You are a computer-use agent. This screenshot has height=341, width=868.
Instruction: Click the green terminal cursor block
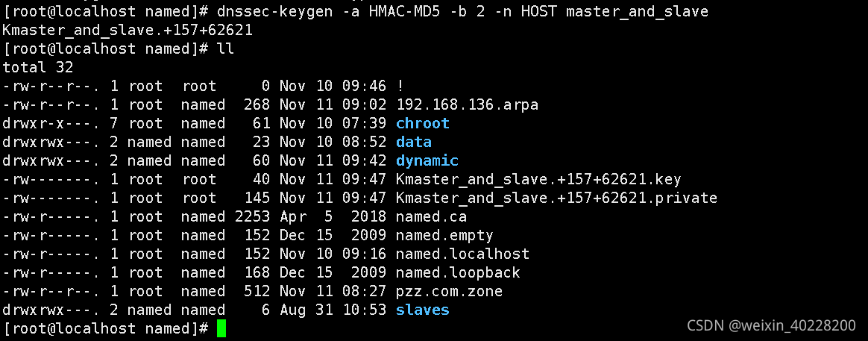(x=221, y=328)
